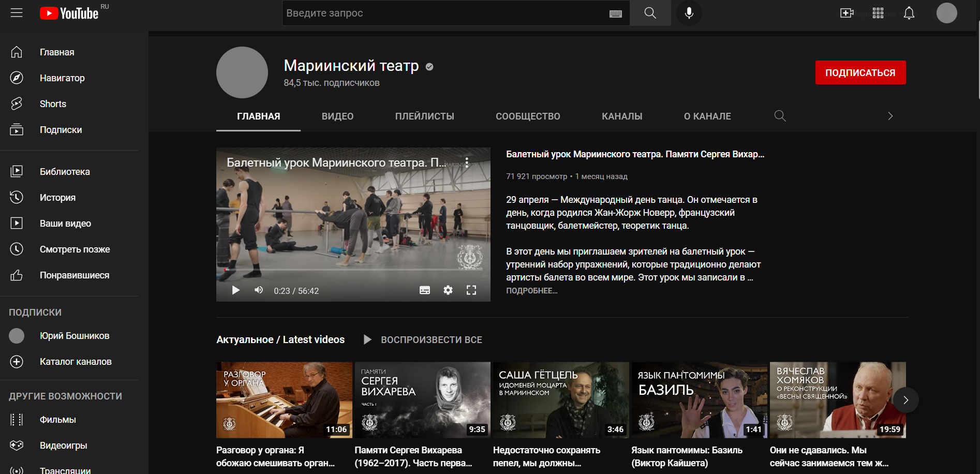
Task: Open video title Язык пантомимы: Базиль
Action: pos(687,456)
